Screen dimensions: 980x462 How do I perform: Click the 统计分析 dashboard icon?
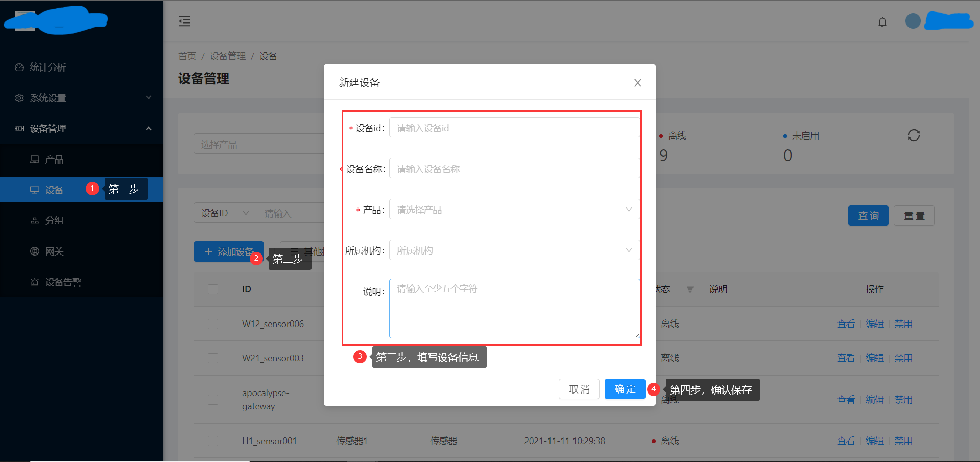point(19,67)
